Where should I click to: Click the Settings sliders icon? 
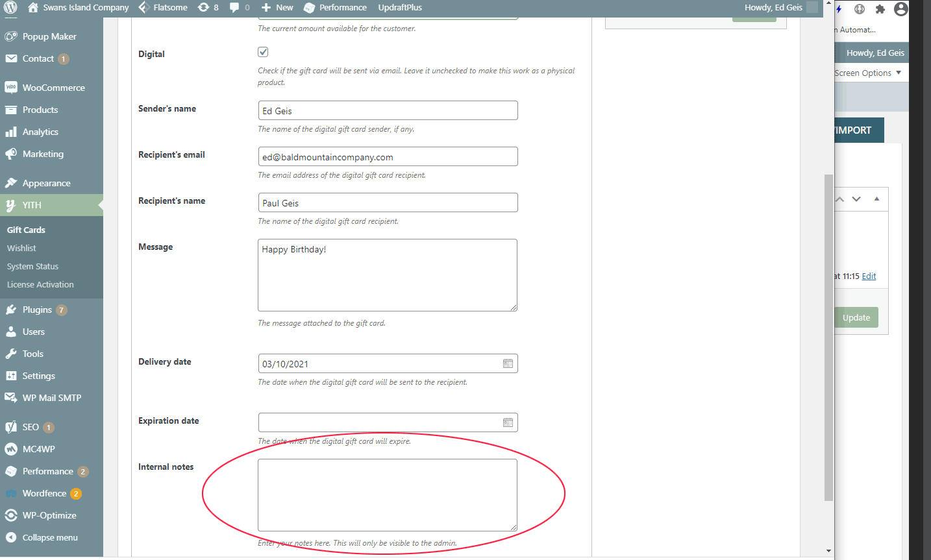pos(11,376)
